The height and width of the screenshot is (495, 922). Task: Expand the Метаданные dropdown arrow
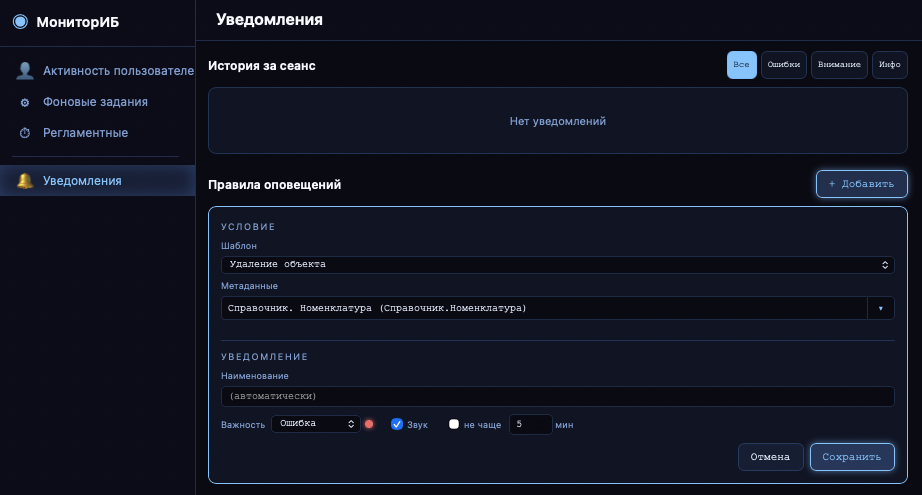click(x=881, y=308)
